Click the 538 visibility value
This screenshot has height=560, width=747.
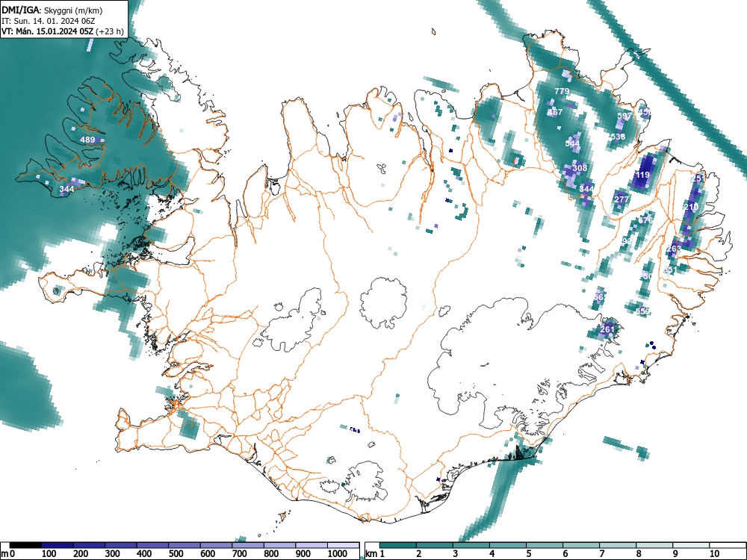[618, 137]
